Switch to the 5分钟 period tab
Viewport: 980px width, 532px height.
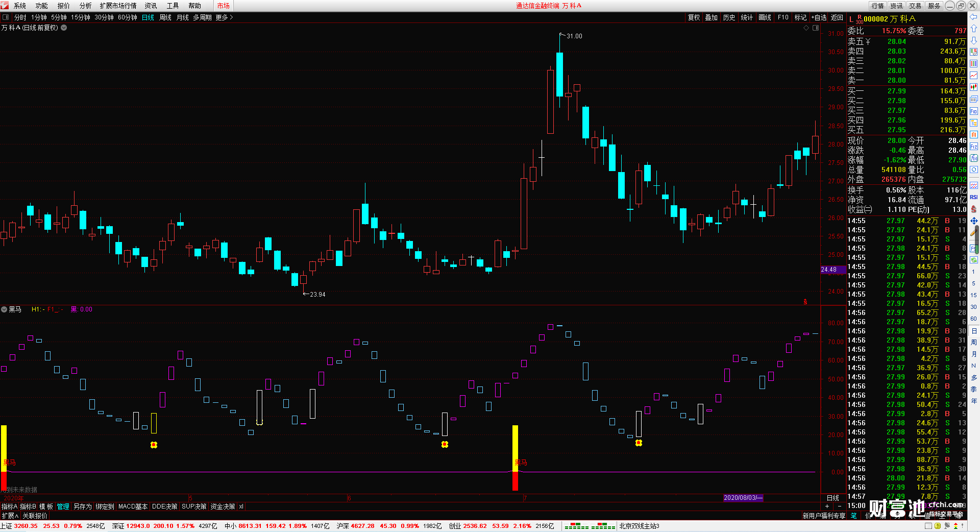(x=59, y=17)
